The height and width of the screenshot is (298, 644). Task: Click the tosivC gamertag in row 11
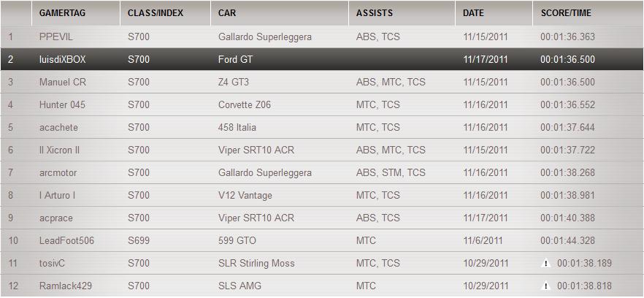pos(53,263)
